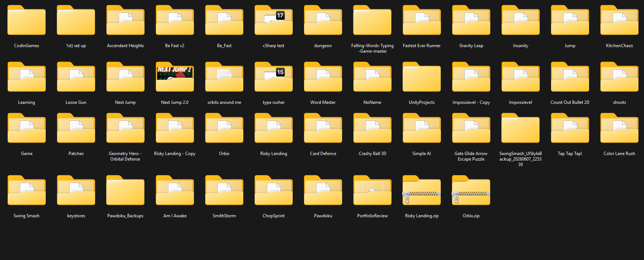Click the 'PortfolioReview' name label
This screenshot has width=644, height=260.
(372, 216)
